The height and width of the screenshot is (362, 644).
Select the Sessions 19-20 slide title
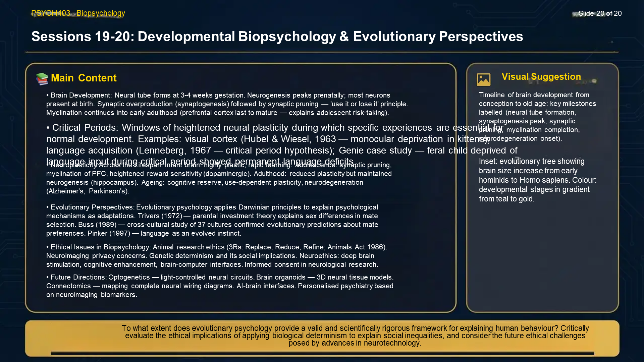pyautogui.click(x=277, y=37)
